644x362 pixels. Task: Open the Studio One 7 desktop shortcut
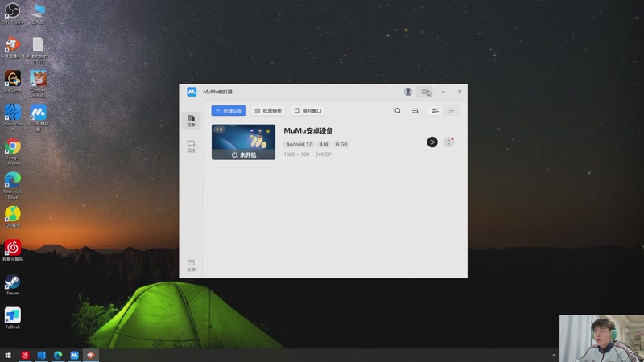[12, 117]
